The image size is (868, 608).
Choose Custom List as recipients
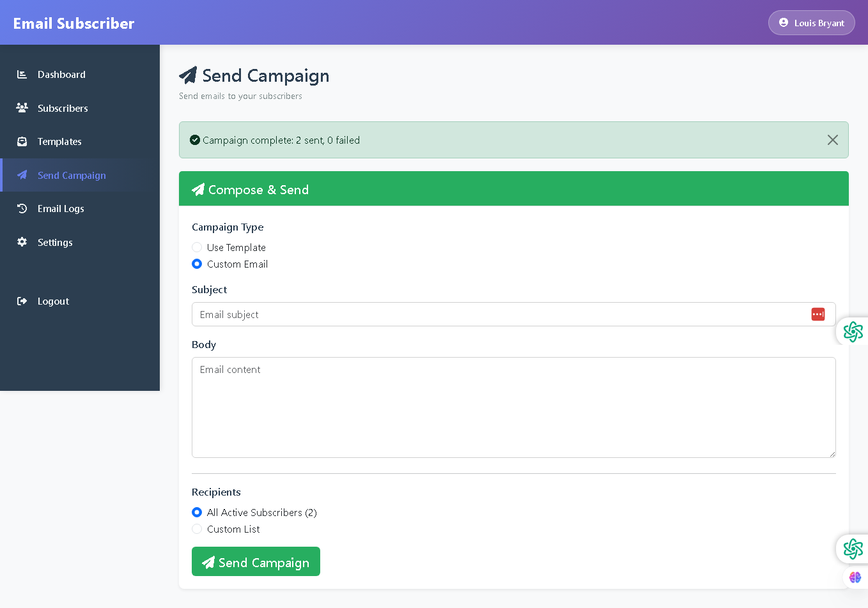[197, 529]
